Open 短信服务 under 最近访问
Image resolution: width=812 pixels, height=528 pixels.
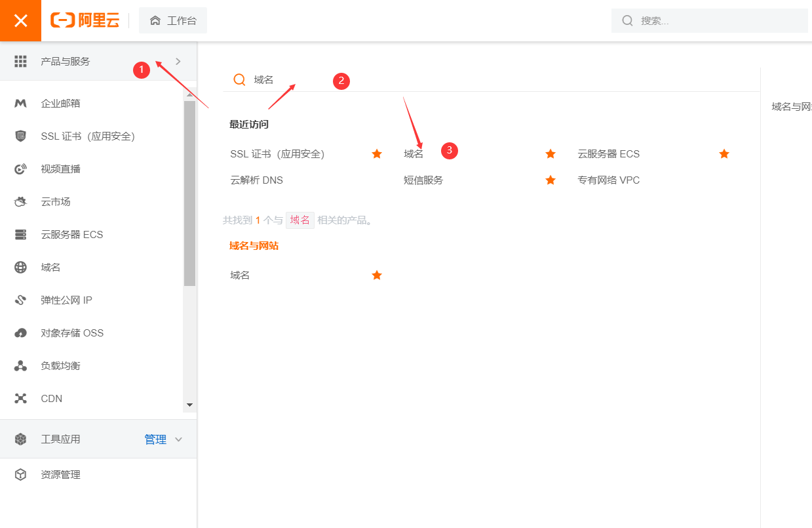coord(423,180)
